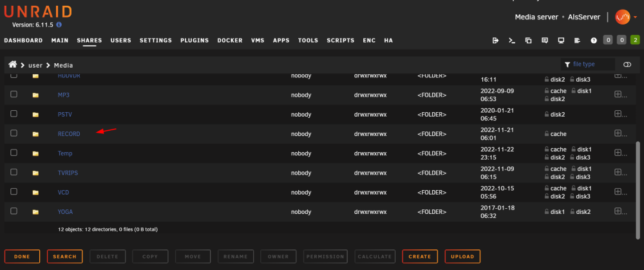The image size is (644, 270).
Task: Click the UPLOAD button
Action: pyautogui.click(x=462, y=256)
